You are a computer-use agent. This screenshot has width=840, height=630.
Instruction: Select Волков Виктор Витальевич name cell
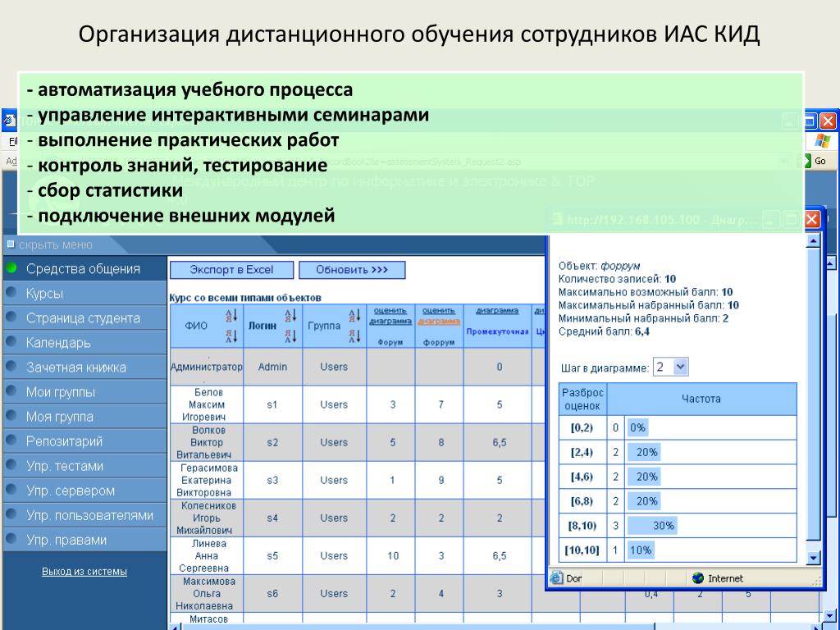[x=207, y=442]
